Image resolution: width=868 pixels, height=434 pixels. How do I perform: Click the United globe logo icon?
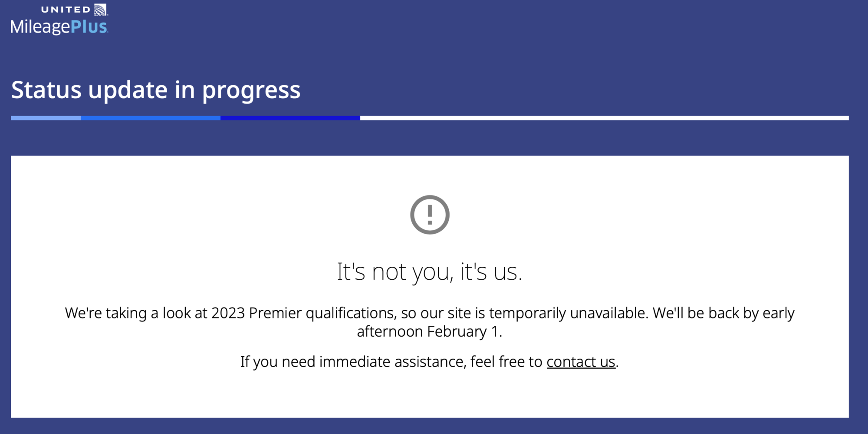pyautogui.click(x=101, y=10)
